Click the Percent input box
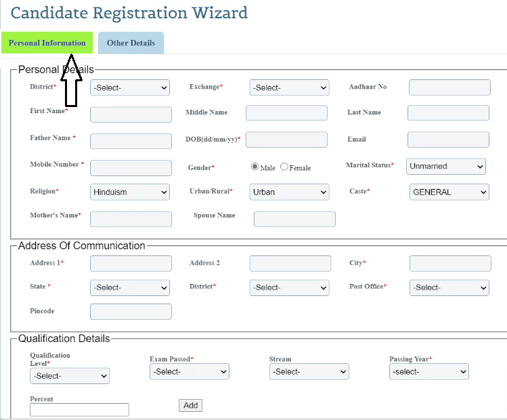 tap(80, 410)
